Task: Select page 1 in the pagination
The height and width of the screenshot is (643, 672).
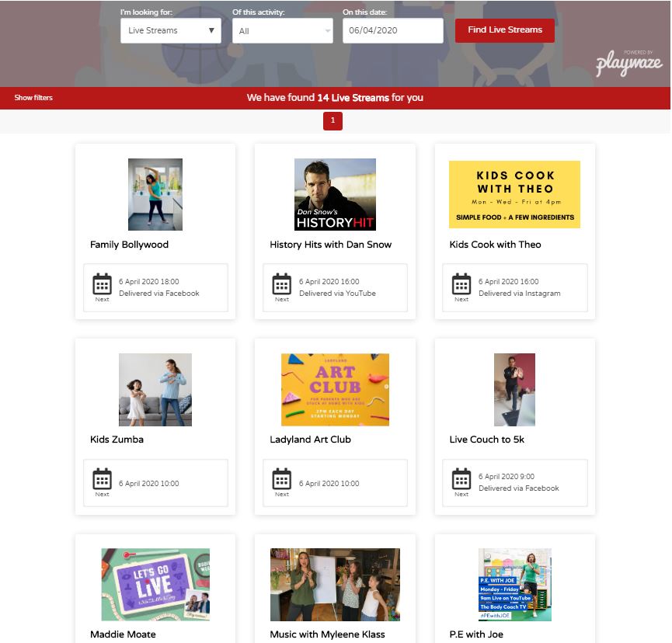Action: (333, 121)
